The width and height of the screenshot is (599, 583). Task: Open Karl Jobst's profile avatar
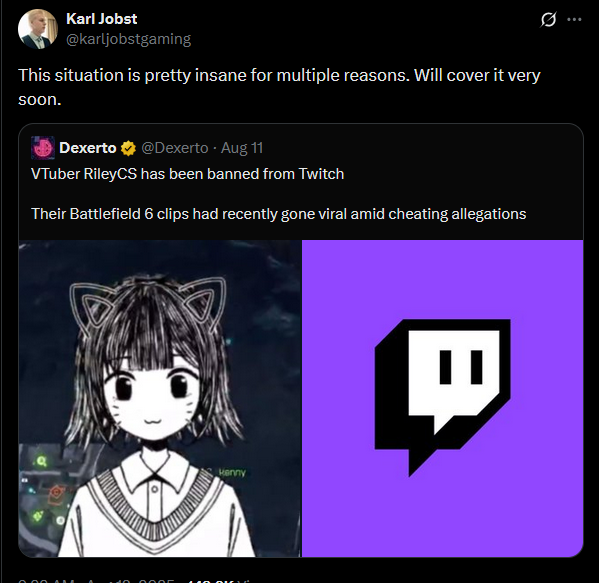click(x=37, y=29)
